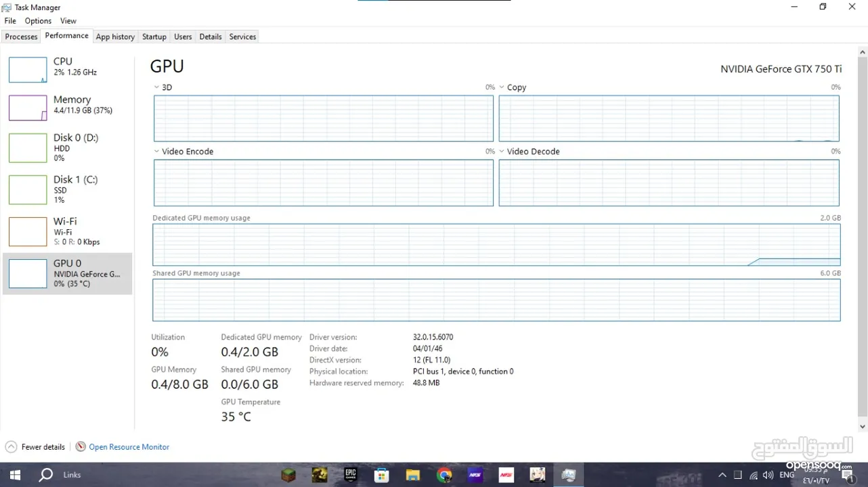Select Disk 1 (C:) SSD item
This screenshot has height=487, width=868.
67,189
